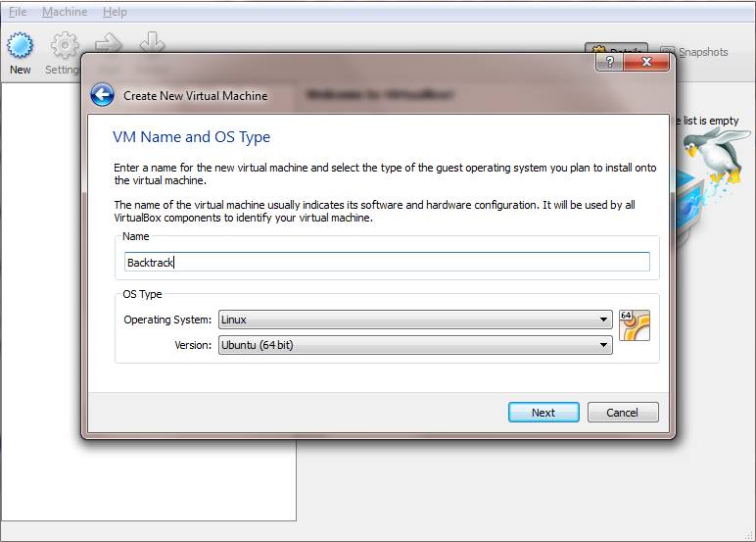Open the Machine menu
Viewport: 756px width, 542px height.
[65, 12]
